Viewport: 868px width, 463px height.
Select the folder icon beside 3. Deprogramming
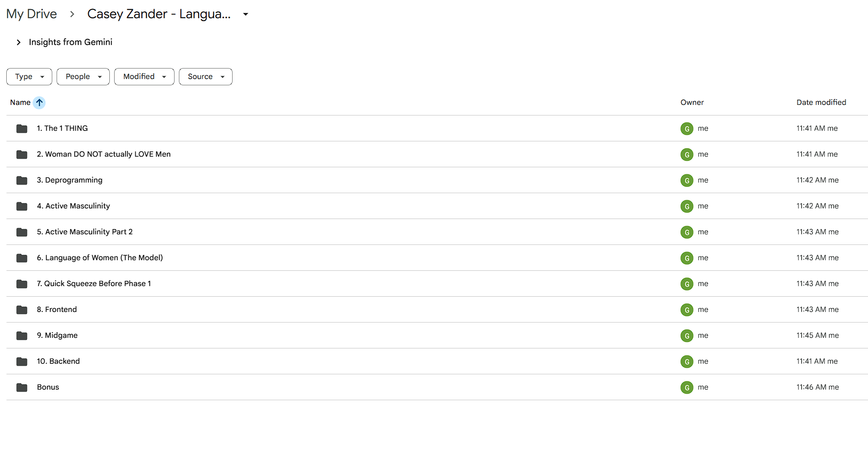point(22,180)
